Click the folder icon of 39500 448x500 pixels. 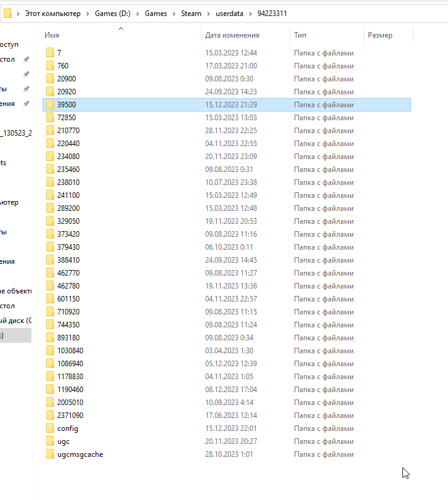click(x=50, y=105)
